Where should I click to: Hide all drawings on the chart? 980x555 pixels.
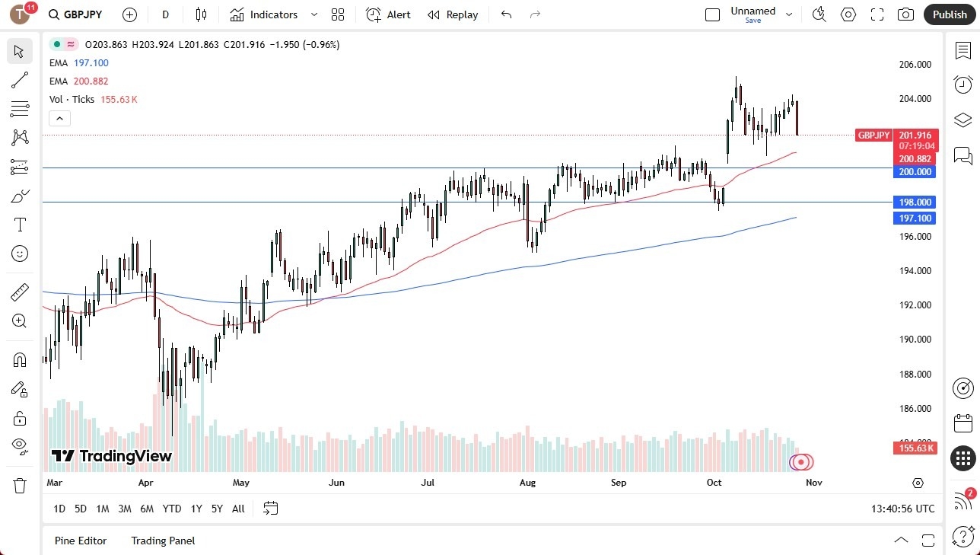20,446
